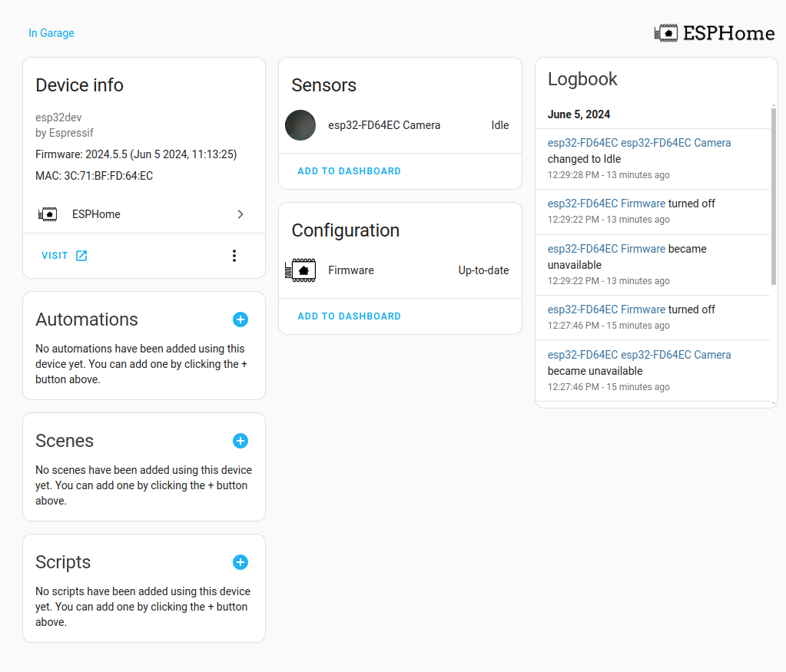
Task: Click the Firmware chip icon in Configuration
Action: click(300, 270)
